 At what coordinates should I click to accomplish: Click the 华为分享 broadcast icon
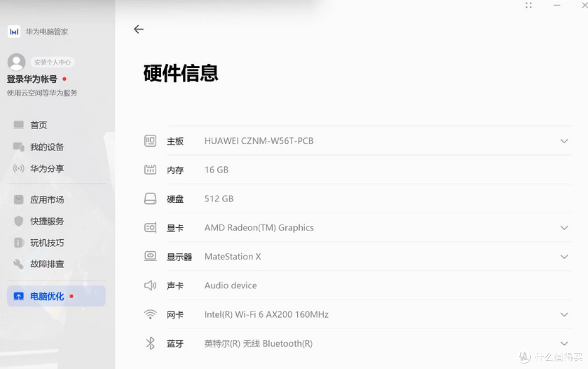pos(19,168)
